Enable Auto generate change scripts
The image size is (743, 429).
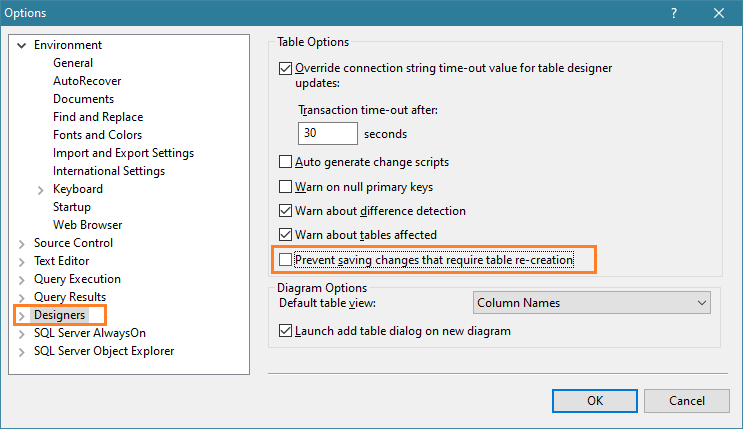tap(285, 162)
